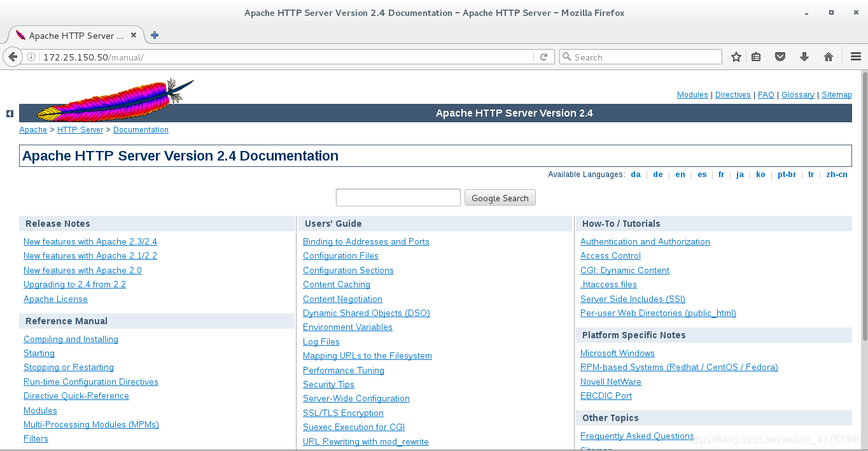Open the Directives link at top

click(733, 95)
